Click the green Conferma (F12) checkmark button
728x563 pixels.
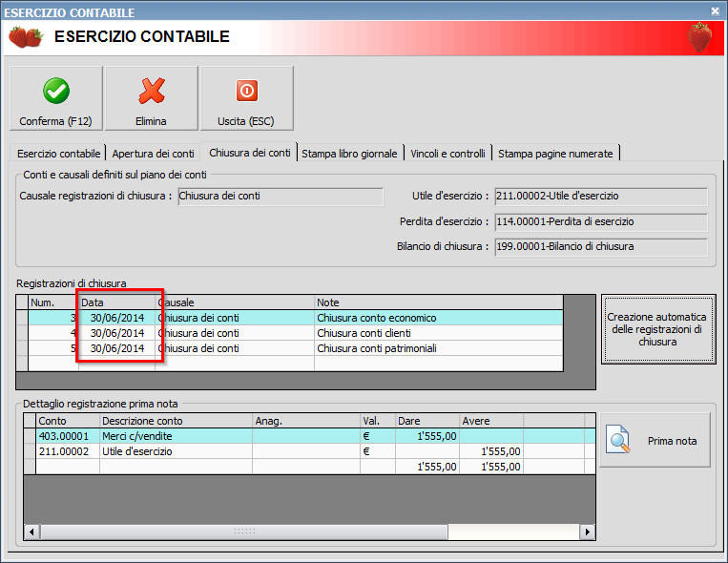coord(55,98)
